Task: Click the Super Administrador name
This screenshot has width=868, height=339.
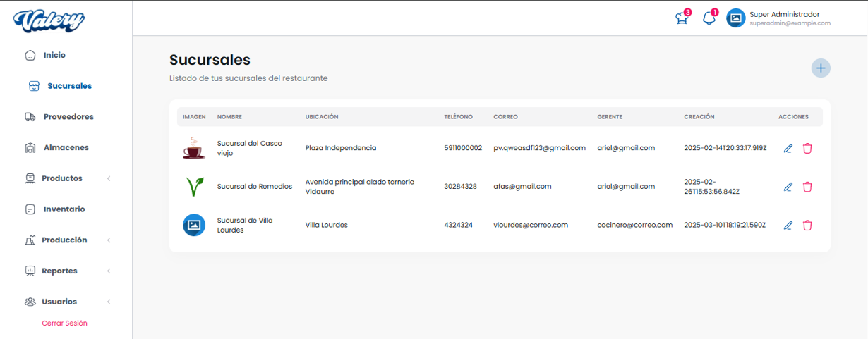Action: tap(784, 14)
